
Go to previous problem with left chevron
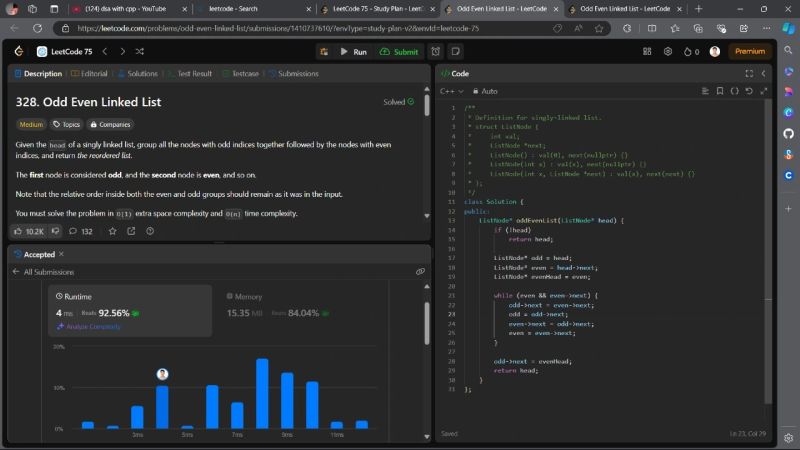[x=105, y=52]
